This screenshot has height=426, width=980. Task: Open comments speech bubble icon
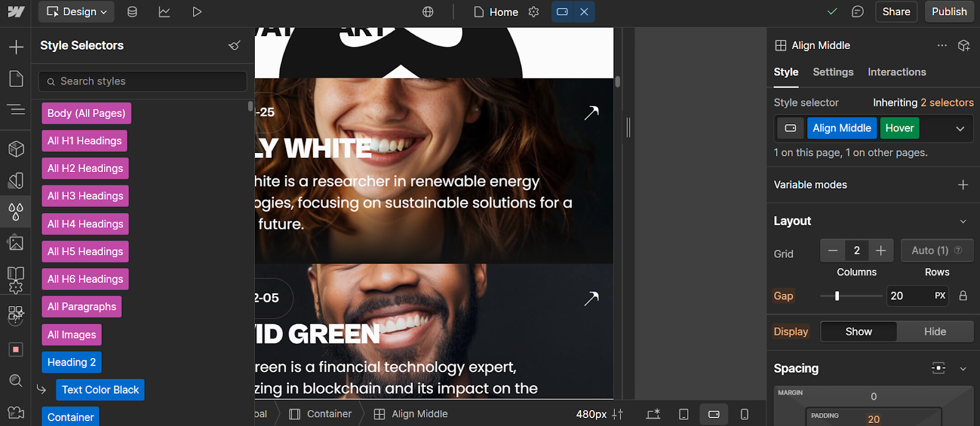(x=858, y=12)
